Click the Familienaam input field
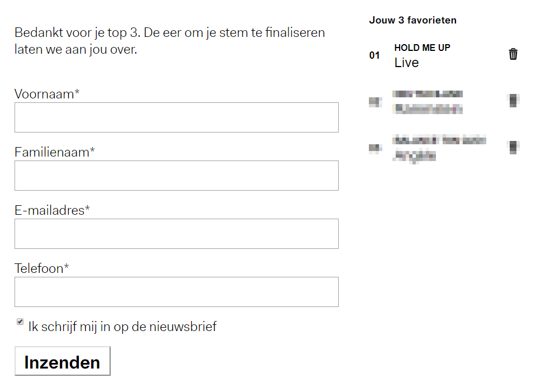Image resolution: width=536 pixels, height=392 pixels. pos(176,176)
